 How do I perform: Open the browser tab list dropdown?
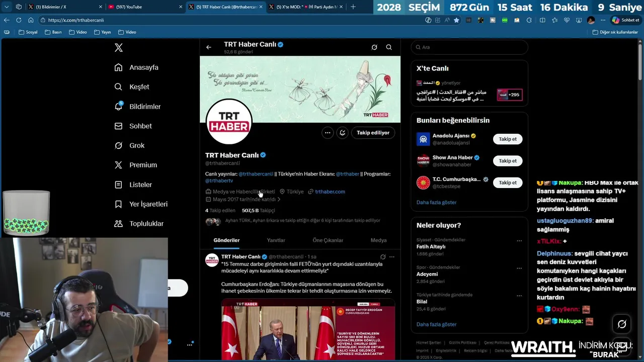(7, 7)
